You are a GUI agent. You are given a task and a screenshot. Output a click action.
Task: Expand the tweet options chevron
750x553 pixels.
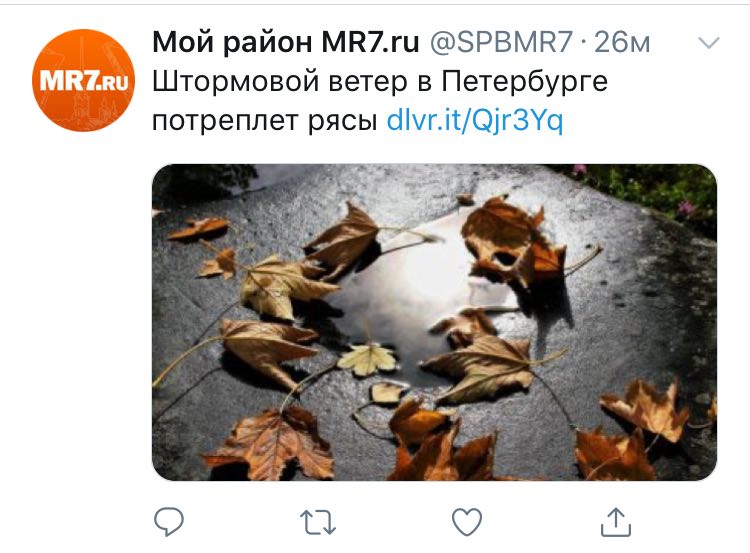tap(709, 43)
